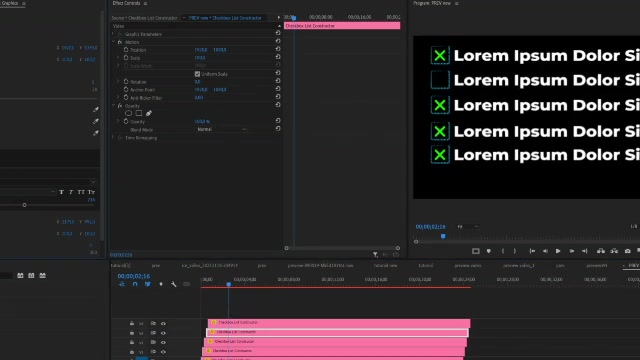Open the zoom level Fit dropdown
640x360 pixels.
click(467, 227)
